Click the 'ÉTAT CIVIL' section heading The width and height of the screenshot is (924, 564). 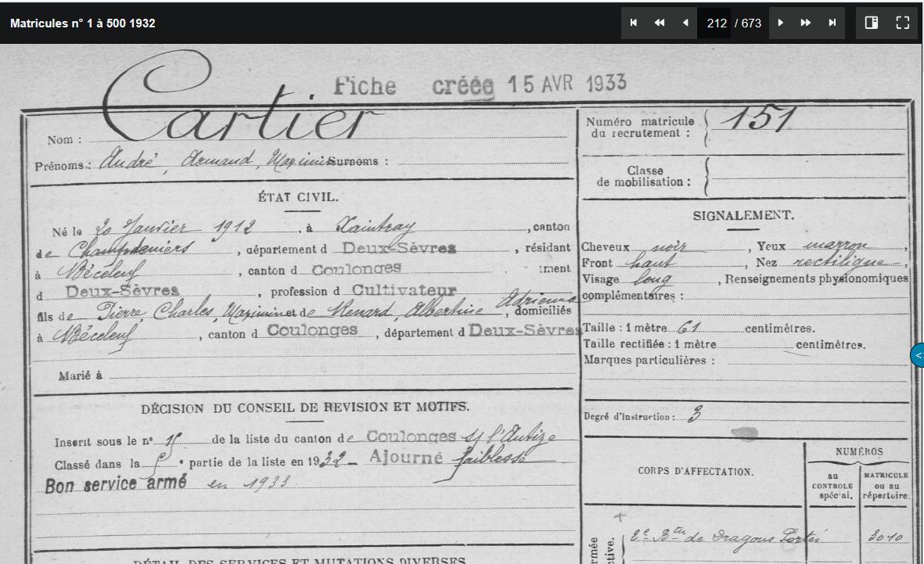(x=297, y=197)
